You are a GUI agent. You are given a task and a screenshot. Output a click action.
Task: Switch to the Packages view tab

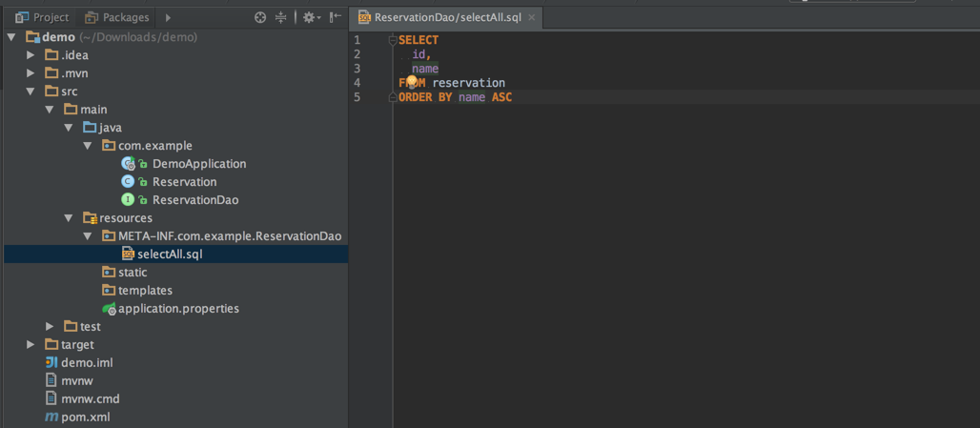[x=116, y=17]
